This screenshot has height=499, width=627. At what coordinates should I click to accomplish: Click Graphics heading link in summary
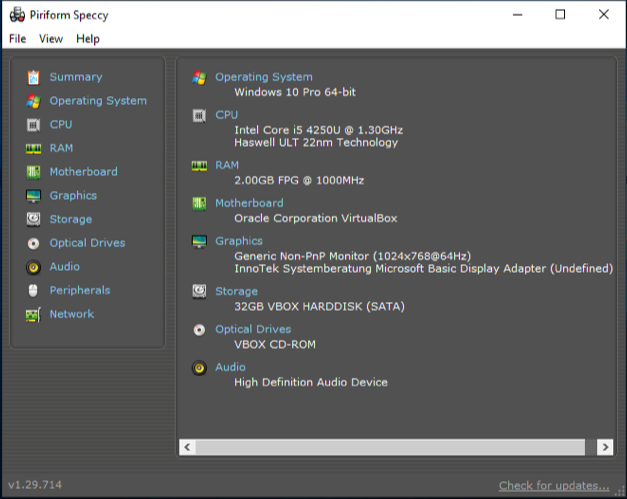pos(239,241)
